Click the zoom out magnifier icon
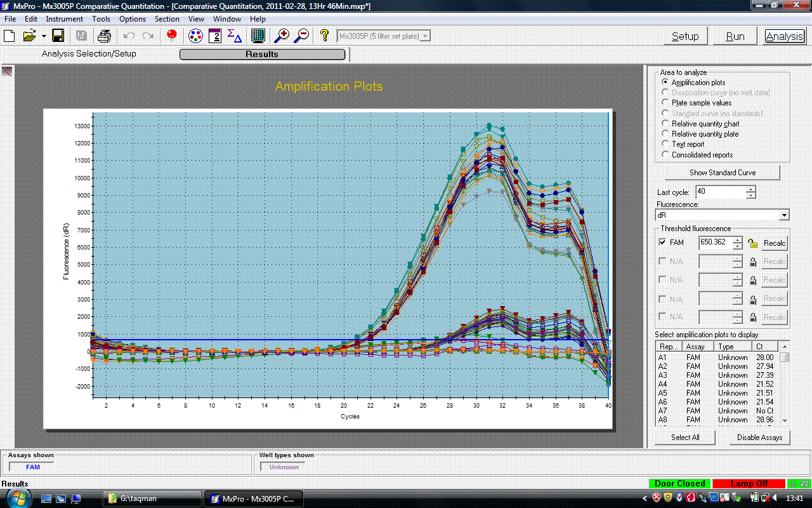This screenshot has width=812, height=508. click(301, 36)
